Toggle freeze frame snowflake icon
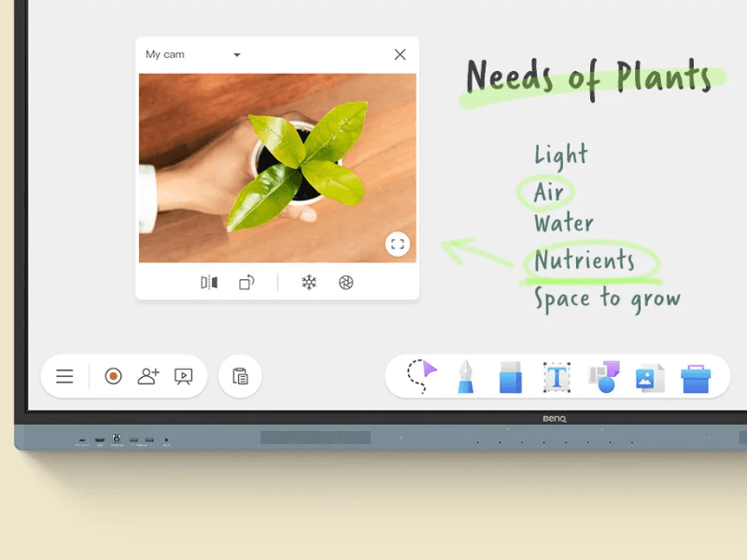The height and width of the screenshot is (560, 747). [x=309, y=283]
